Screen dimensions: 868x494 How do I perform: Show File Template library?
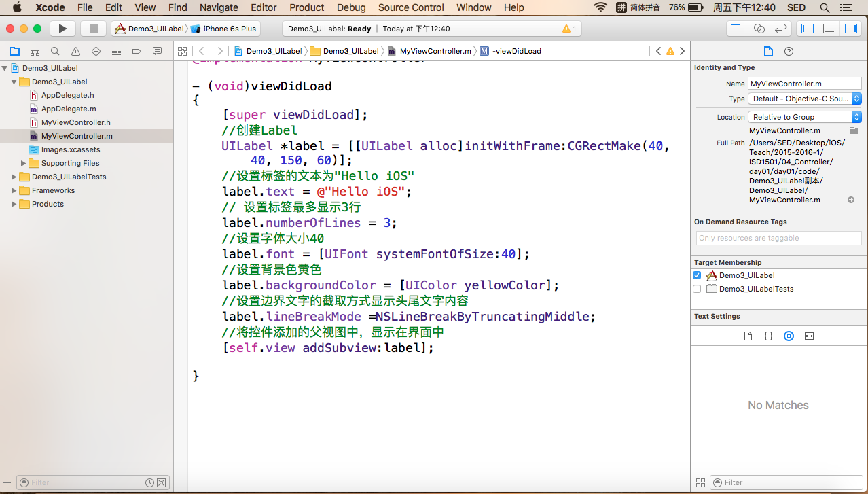tap(748, 336)
